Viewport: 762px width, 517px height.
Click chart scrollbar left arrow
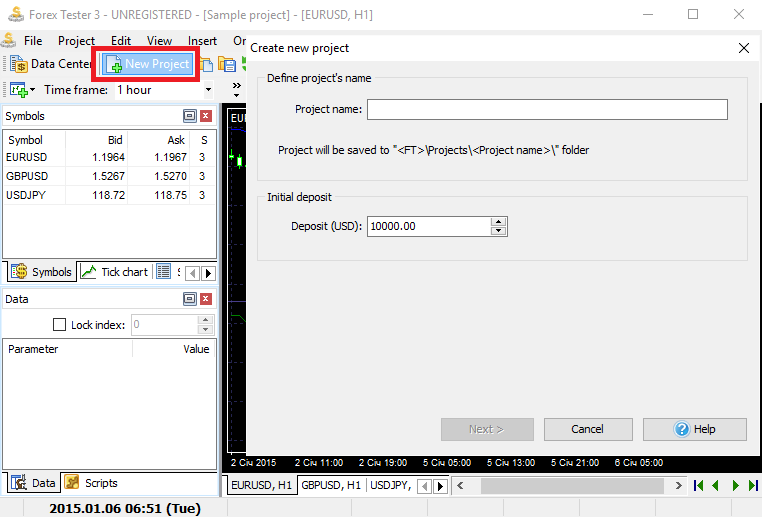click(x=461, y=485)
